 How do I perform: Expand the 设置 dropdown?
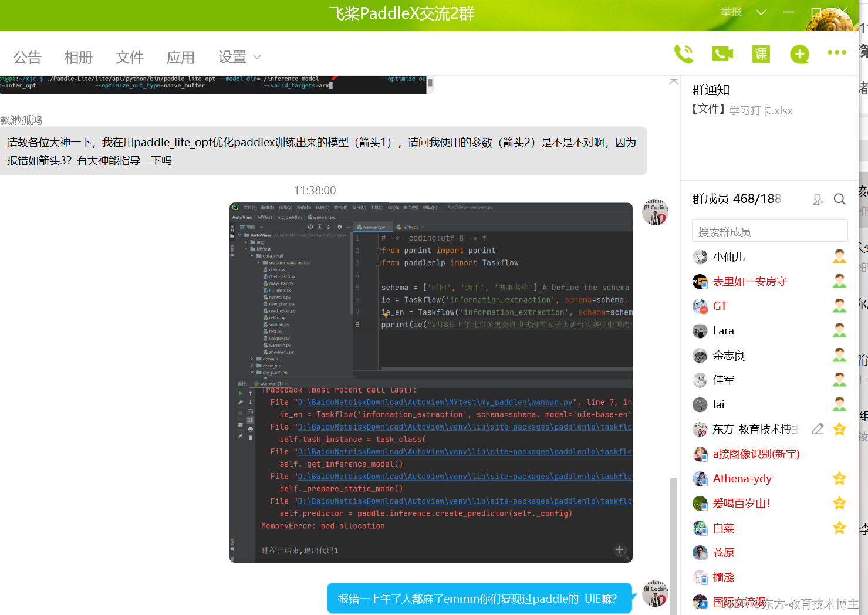[x=239, y=57]
